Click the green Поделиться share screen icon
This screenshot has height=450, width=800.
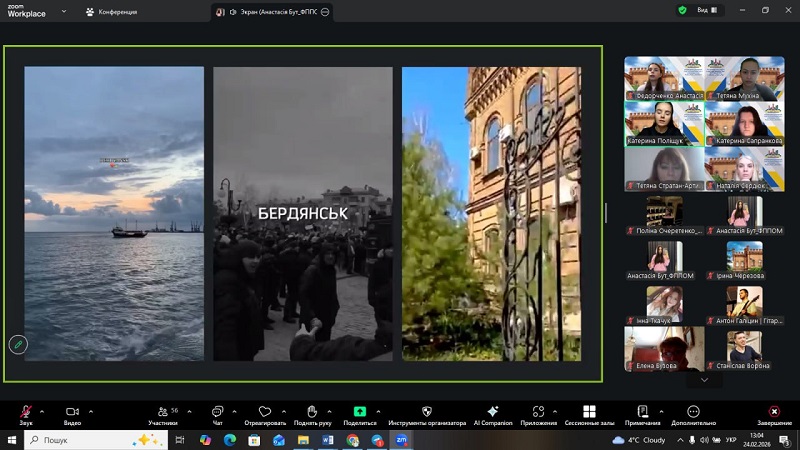click(360, 412)
